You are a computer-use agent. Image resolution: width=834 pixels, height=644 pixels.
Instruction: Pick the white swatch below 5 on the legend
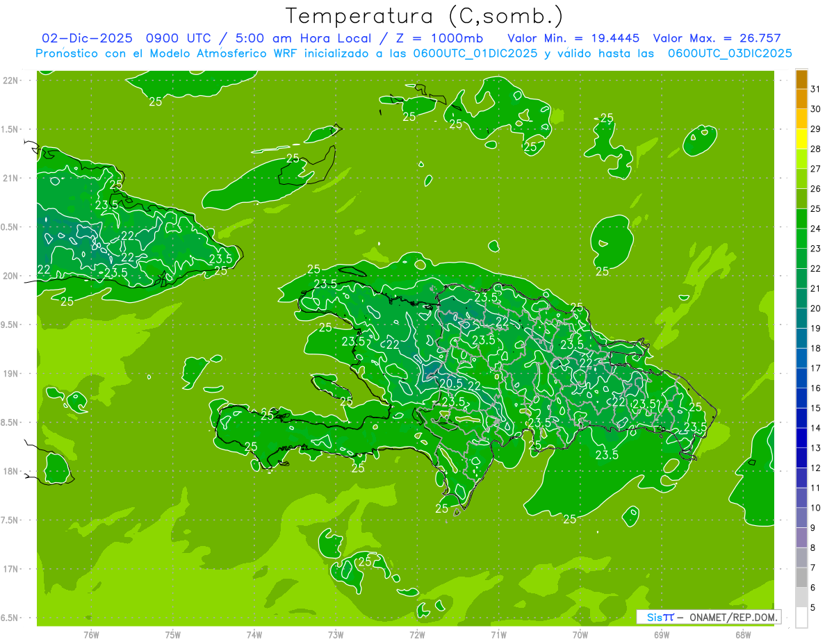[801, 617]
